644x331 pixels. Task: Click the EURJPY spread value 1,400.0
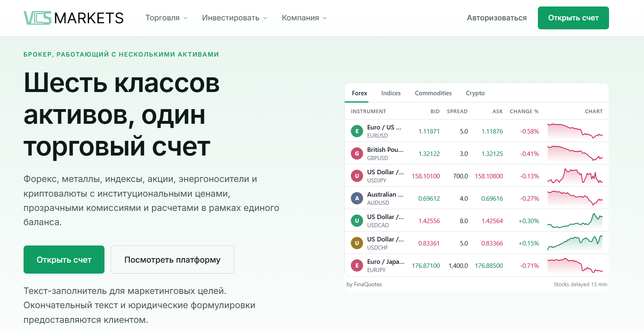458,265
